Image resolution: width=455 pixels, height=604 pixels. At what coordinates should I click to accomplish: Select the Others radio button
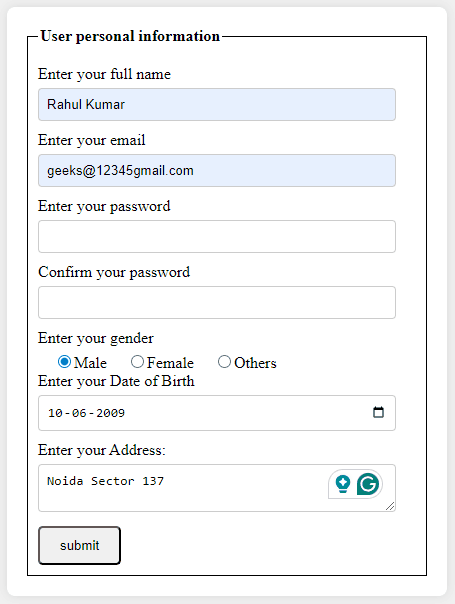(224, 362)
